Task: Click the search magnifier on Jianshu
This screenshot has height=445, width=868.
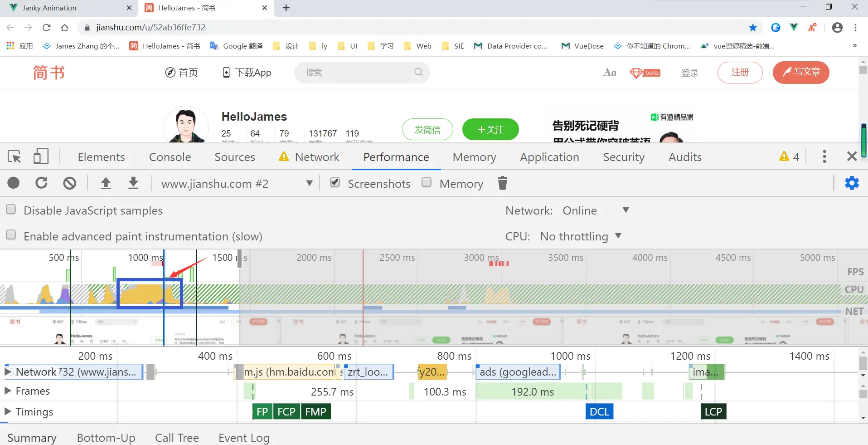Action: (418, 72)
